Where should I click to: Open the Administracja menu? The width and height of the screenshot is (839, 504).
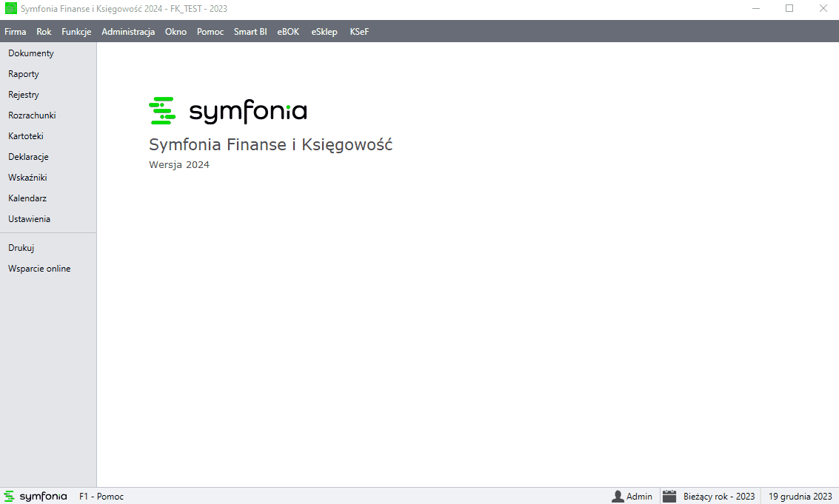click(x=128, y=32)
